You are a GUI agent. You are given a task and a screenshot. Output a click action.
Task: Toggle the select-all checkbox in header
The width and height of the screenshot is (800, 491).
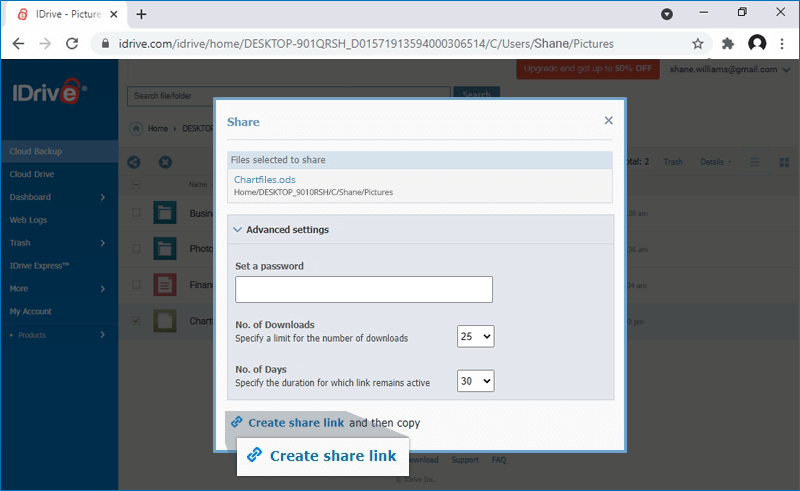136,184
